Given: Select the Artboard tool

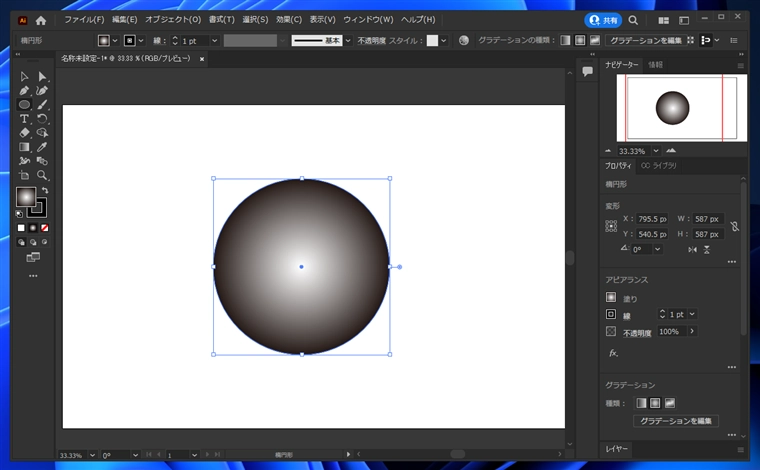Looking at the screenshot, I should 24,175.
